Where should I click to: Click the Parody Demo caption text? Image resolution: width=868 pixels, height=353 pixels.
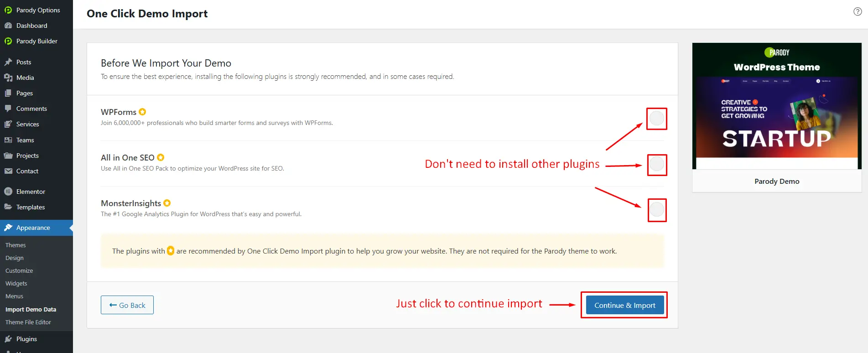point(777,181)
